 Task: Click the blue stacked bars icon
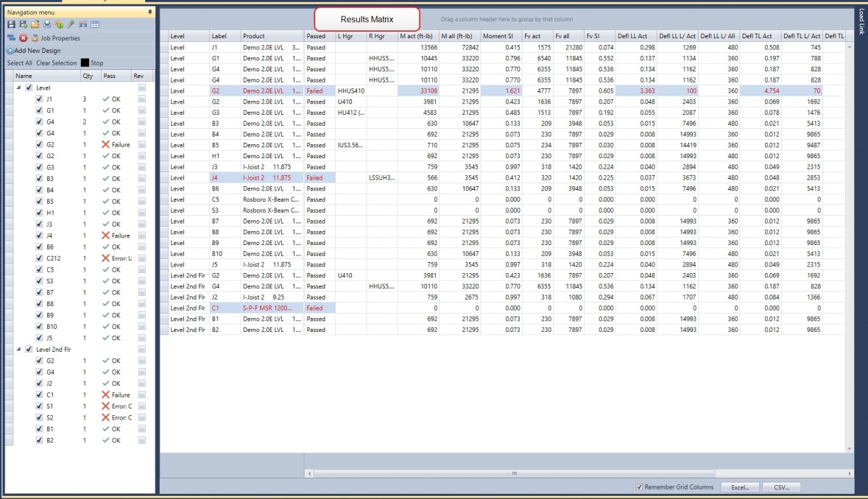11,38
